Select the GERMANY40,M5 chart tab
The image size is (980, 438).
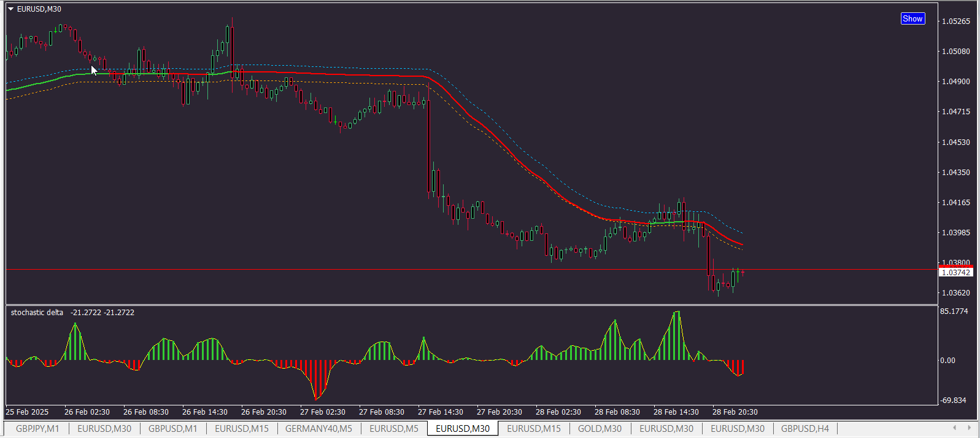(318, 428)
